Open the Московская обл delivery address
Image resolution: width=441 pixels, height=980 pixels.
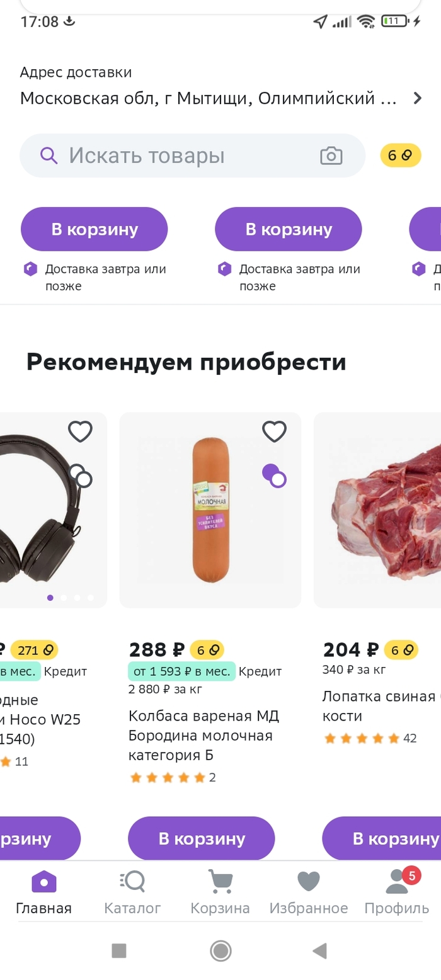(209, 98)
